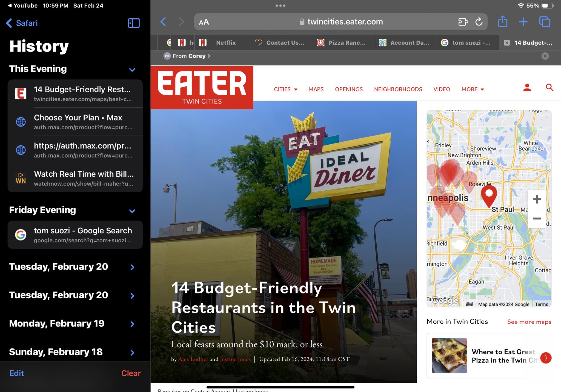The image size is (561, 392).
Task: Zoom in on the map
Action: (537, 199)
